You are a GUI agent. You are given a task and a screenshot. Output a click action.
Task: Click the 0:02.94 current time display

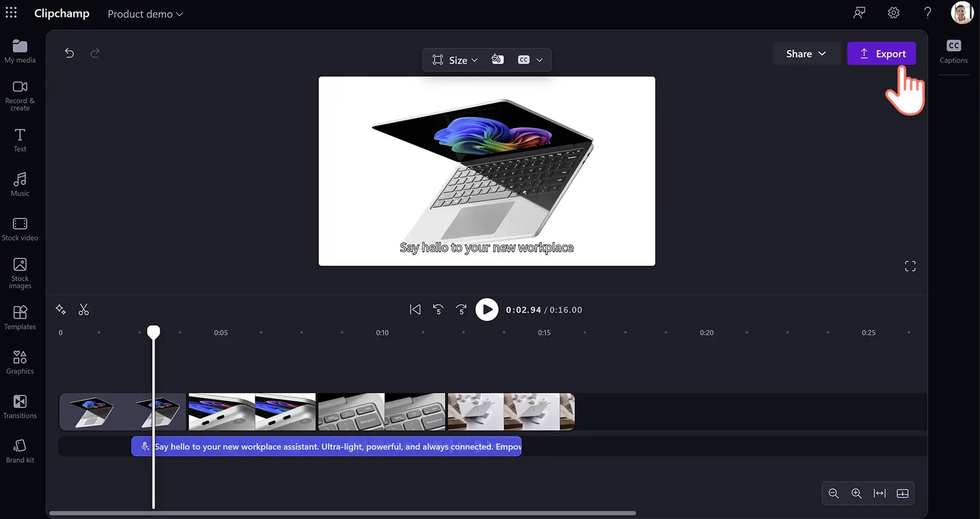[523, 310]
